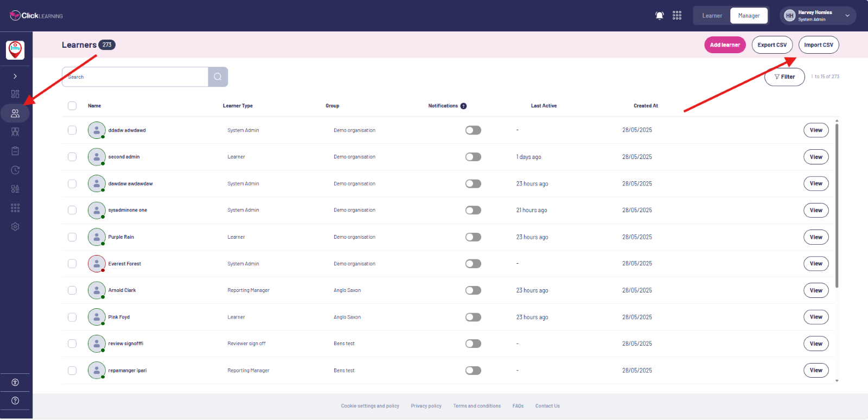Open the accessibility icon in sidebar
Viewport: 868px width, 420px height.
(15, 383)
